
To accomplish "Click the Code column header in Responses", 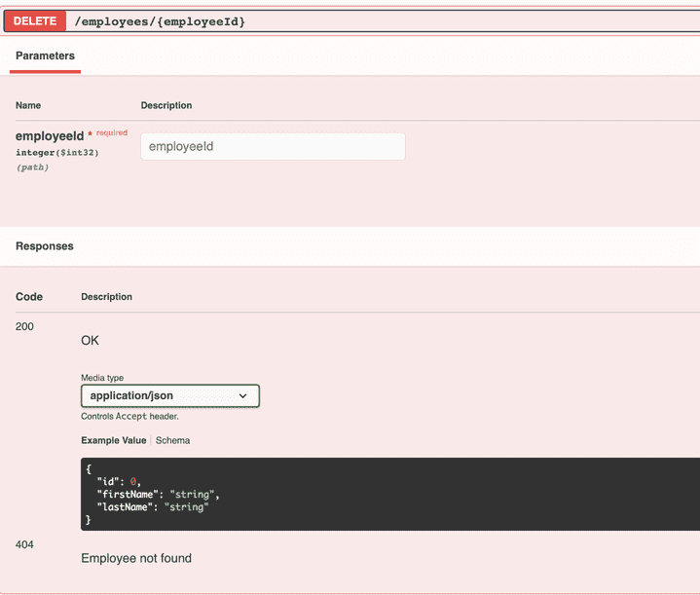I will 29,296.
